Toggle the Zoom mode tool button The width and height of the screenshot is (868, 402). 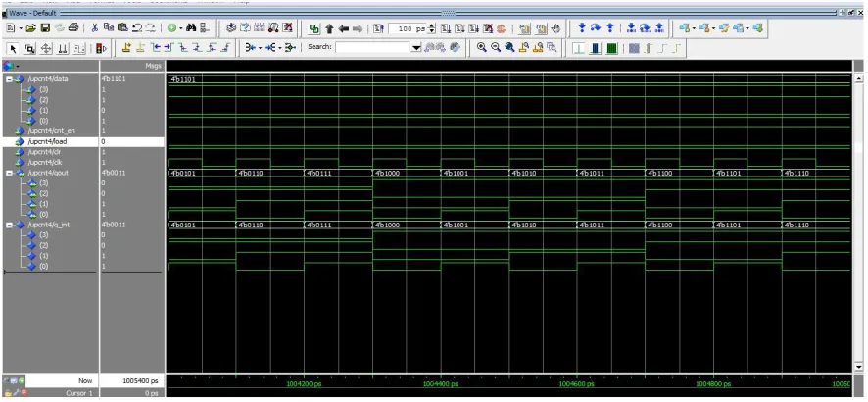[x=30, y=48]
